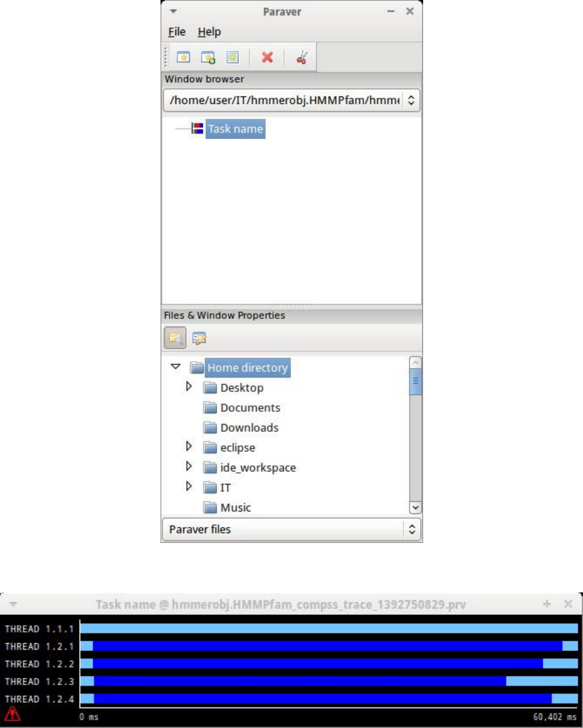This screenshot has height=728, width=583.
Task: Expand the IT folder
Action: pos(189,486)
